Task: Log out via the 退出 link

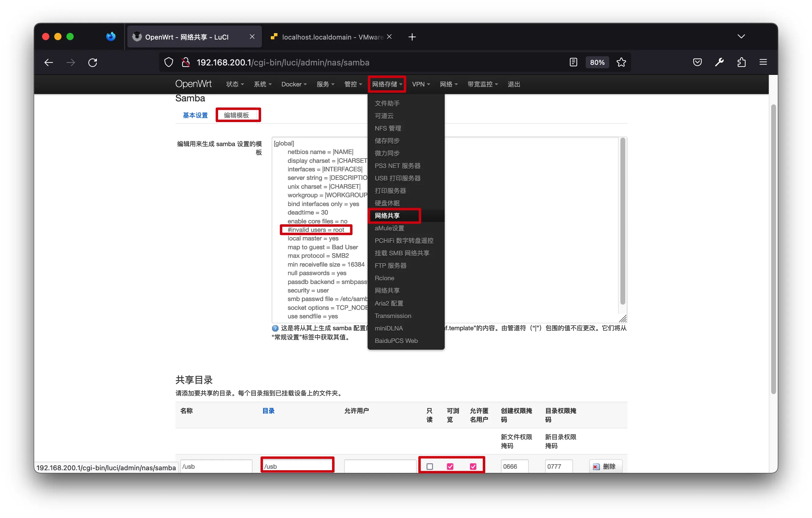Action: pos(514,84)
